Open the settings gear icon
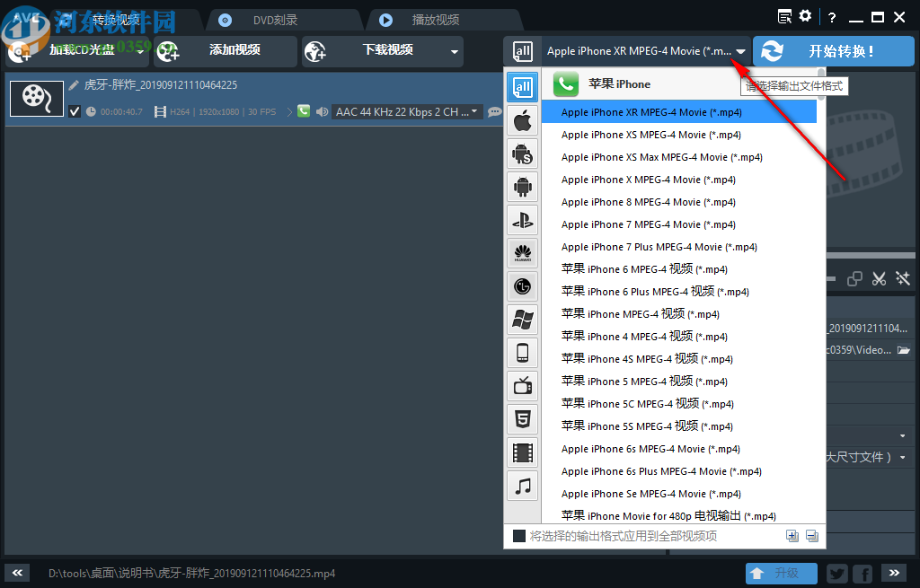This screenshot has width=920, height=588. 805,15
